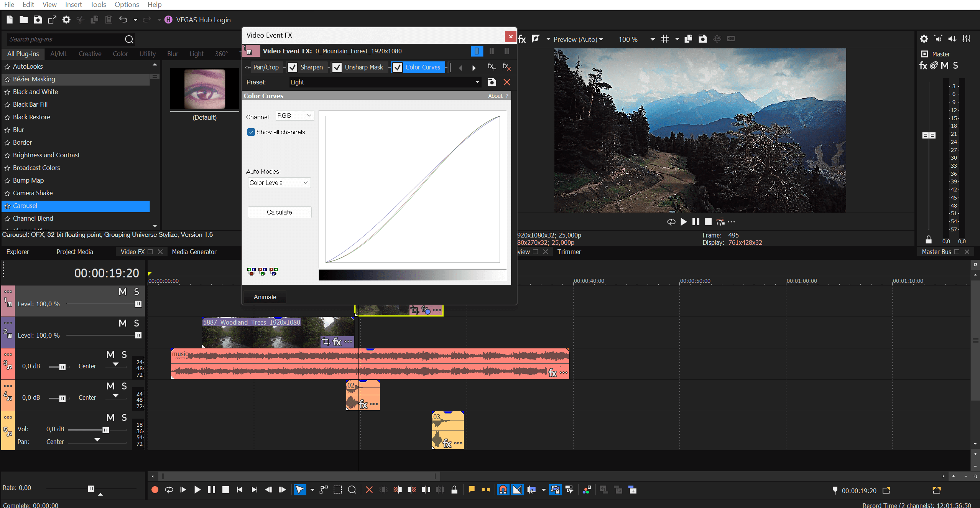Toggle grid overlay icon in preview toolbar
Screen dimensions: 980x508
tap(665, 39)
